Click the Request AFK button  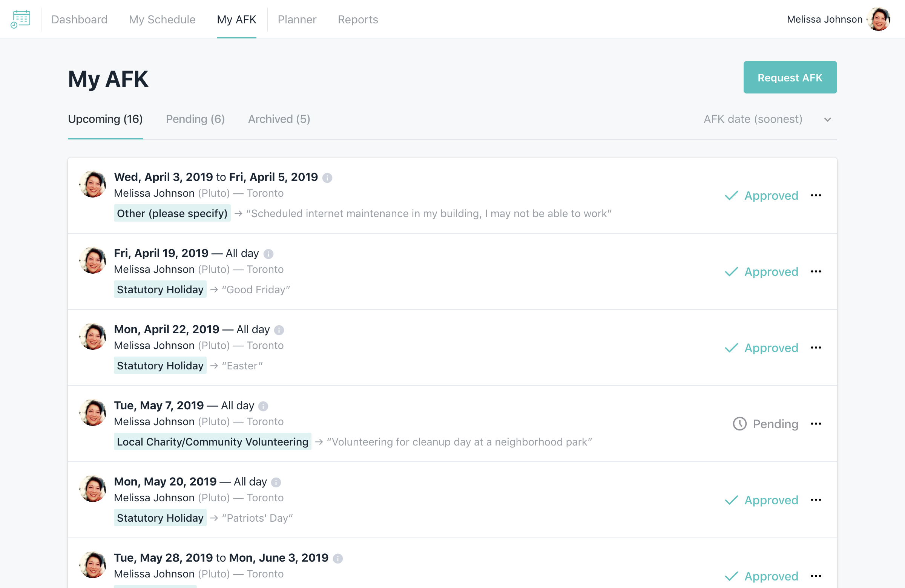coord(789,78)
